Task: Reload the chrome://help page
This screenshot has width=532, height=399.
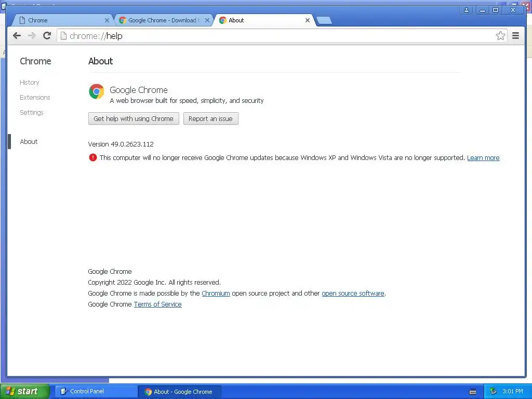Action: [47, 36]
